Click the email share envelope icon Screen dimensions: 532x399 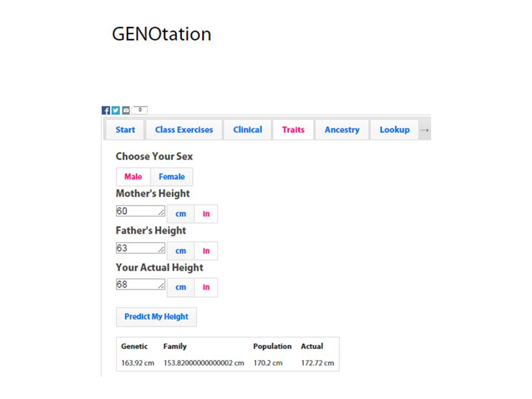coord(126,110)
